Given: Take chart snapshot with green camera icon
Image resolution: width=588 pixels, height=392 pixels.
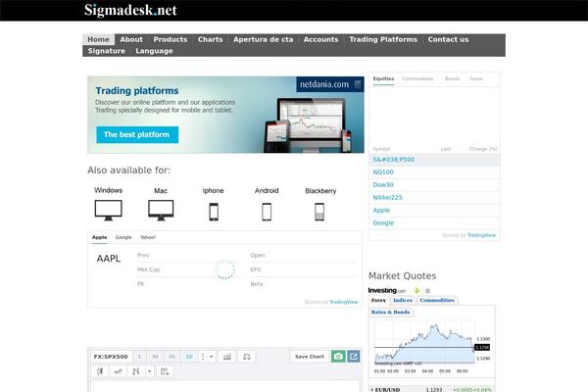Looking at the screenshot, I should [x=338, y=357].
